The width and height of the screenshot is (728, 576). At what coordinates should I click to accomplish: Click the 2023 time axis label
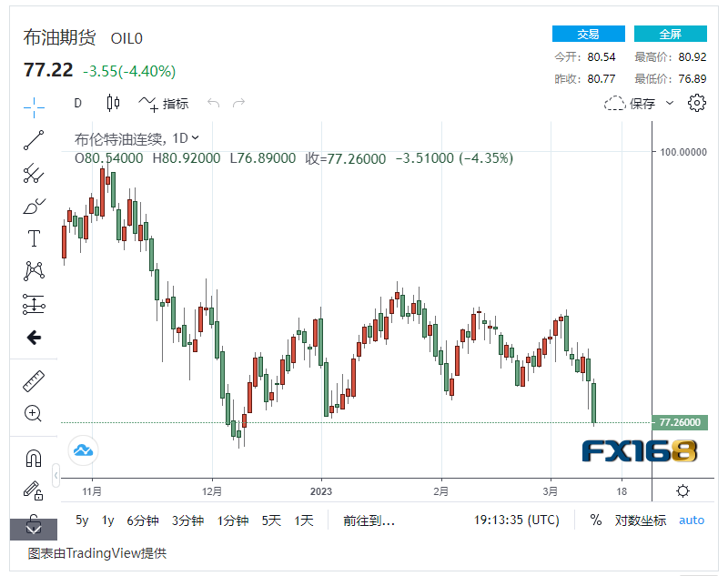click(321, 491)
